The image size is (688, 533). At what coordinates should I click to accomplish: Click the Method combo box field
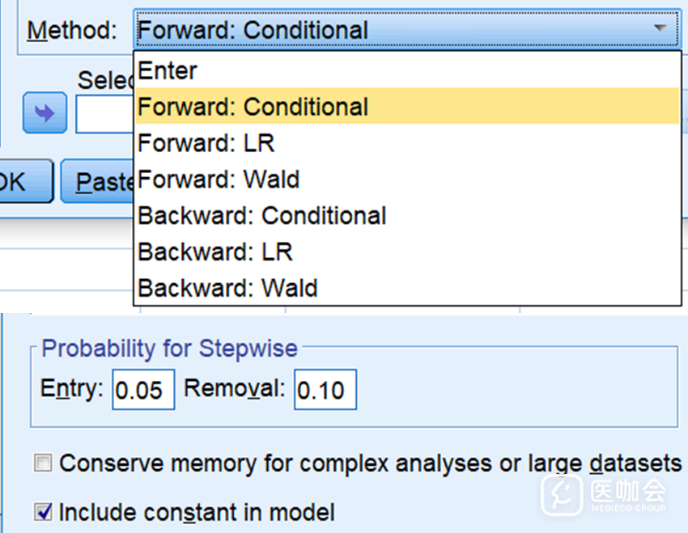(390, 30)
